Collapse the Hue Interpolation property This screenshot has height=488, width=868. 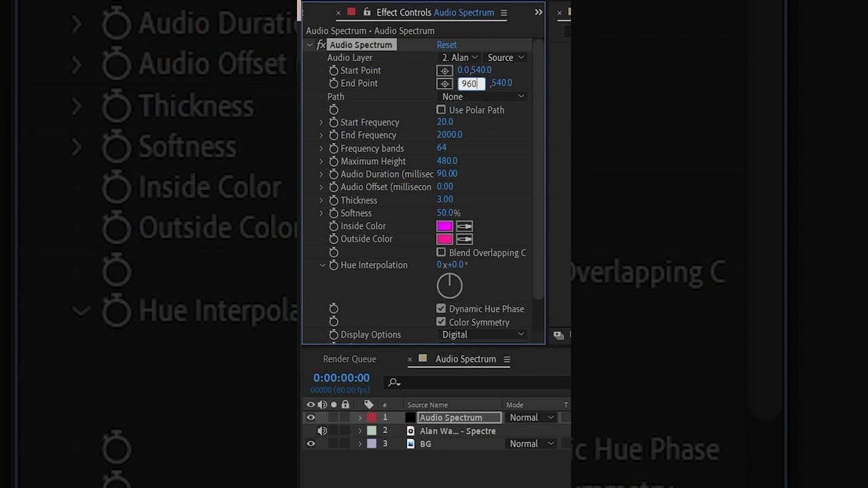pyautogui.click(x=322, y=266)
